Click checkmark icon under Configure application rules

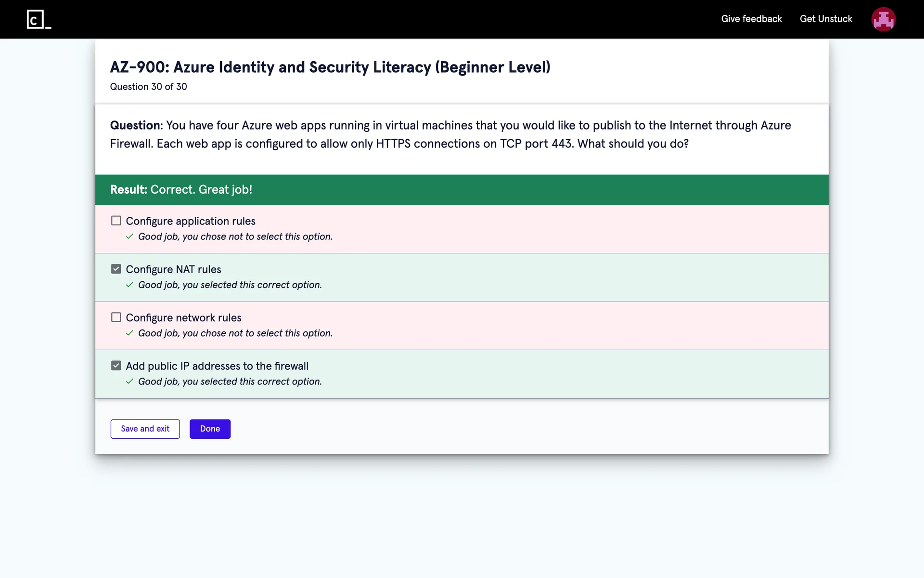tap(129, 236)
